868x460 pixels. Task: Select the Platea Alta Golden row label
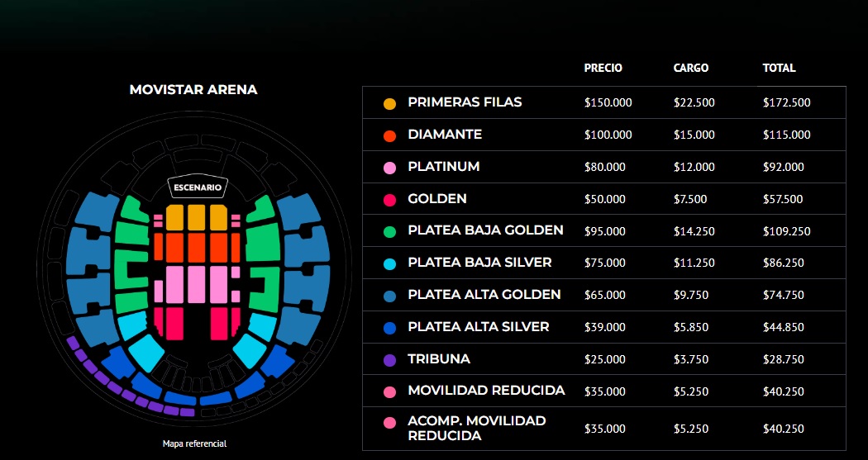click(484, 295)
